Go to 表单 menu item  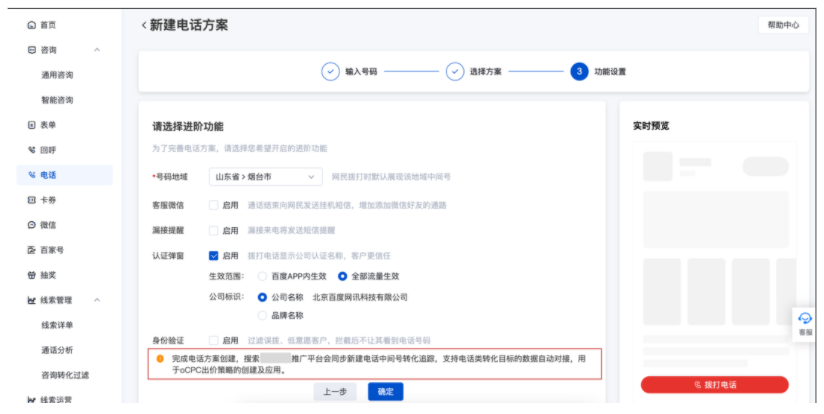click(48, 125)
